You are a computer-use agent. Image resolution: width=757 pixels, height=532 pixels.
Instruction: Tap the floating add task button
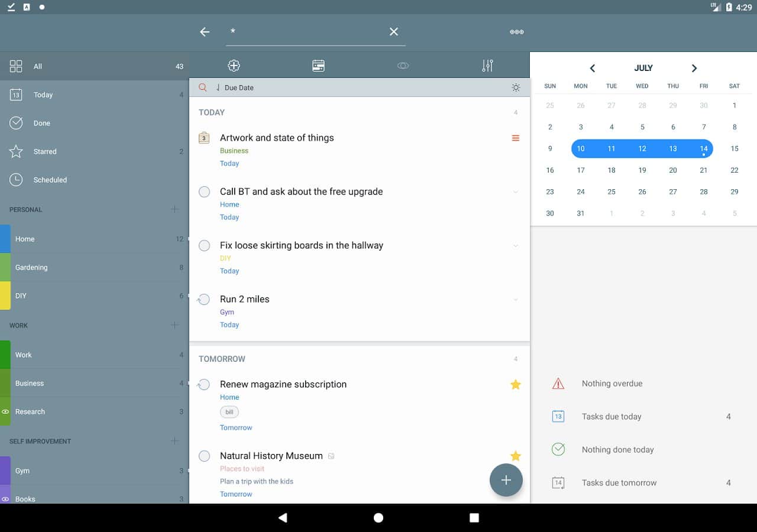coord(506,480)
